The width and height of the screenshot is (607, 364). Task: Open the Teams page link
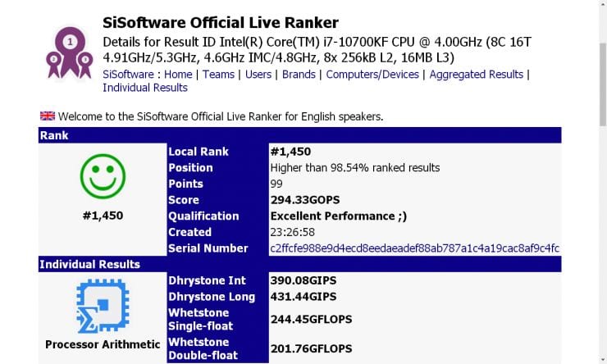tap(218, 75)
